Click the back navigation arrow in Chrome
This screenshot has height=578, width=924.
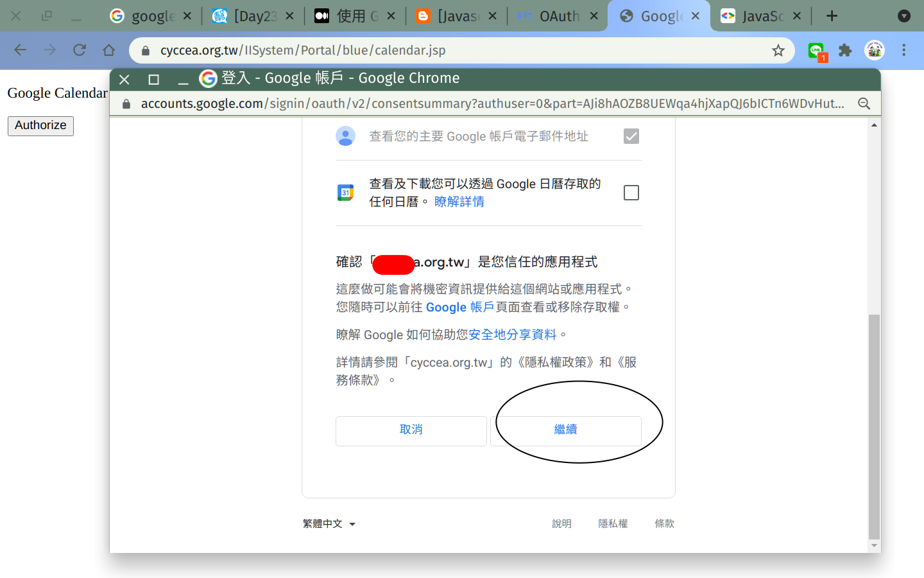click(x=21, y=50)
